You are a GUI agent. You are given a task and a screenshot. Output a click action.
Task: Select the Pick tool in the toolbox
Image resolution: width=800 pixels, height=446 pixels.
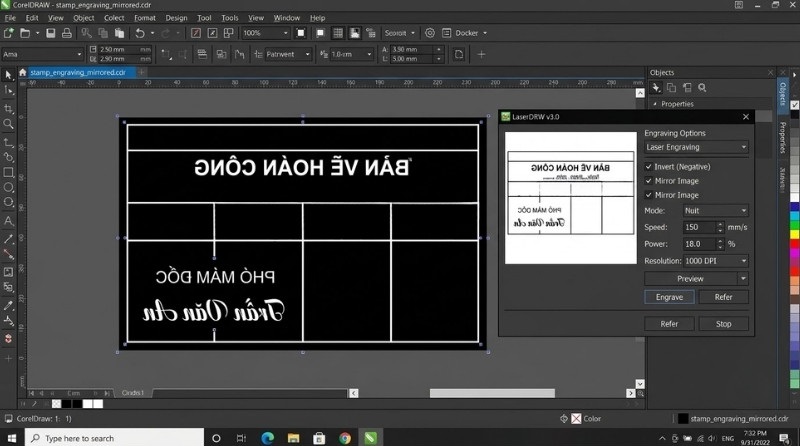(x=8, y=75)
